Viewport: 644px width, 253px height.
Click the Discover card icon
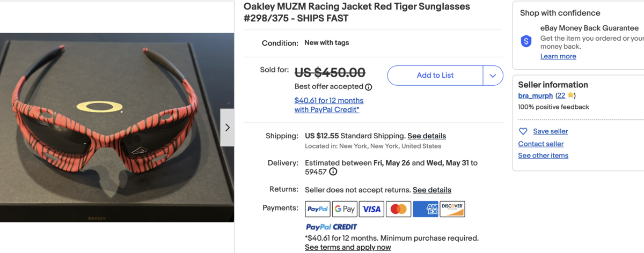point(452,209)
